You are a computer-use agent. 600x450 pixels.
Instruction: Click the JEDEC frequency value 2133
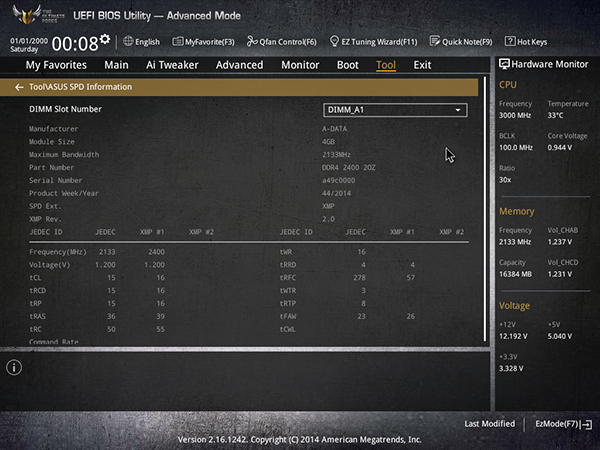(107, 252)
